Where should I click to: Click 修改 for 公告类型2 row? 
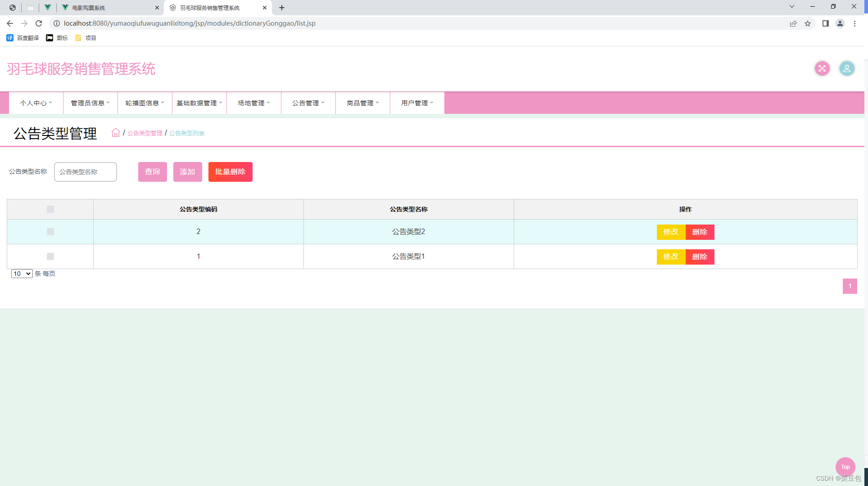coord(670,232)
